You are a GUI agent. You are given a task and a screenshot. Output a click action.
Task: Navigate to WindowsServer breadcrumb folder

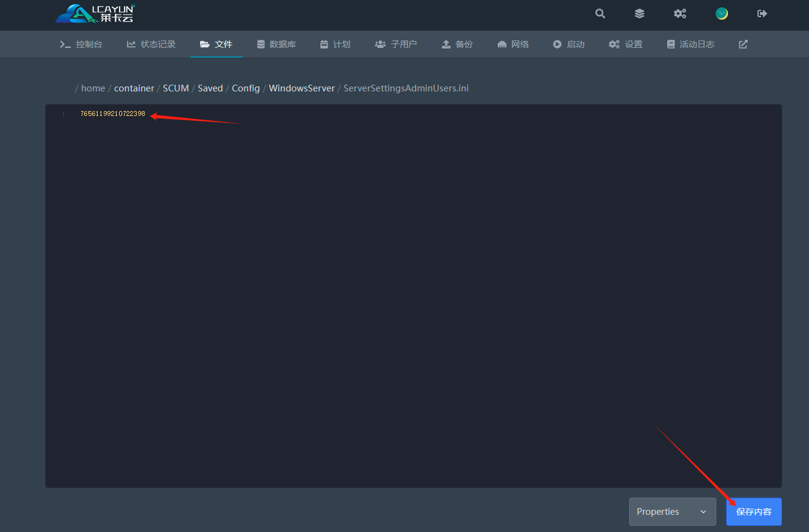click(x=301, y=88)
